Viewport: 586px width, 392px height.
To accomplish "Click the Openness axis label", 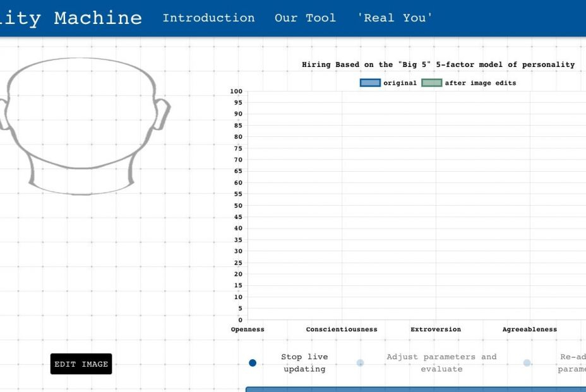I will [248, 330].
